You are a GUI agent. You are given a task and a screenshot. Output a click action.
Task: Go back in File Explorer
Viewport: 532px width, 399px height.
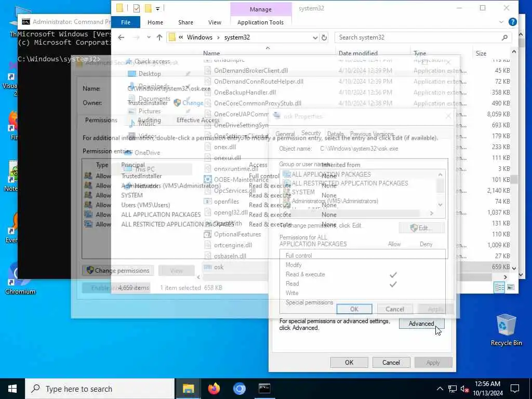coord(121,37)
